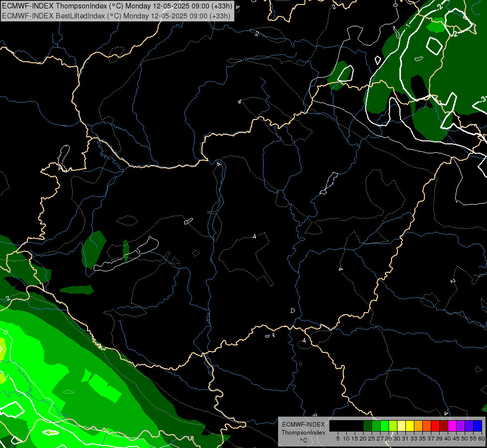Select violet 50-55 legend swatch

tap(469, 426)
